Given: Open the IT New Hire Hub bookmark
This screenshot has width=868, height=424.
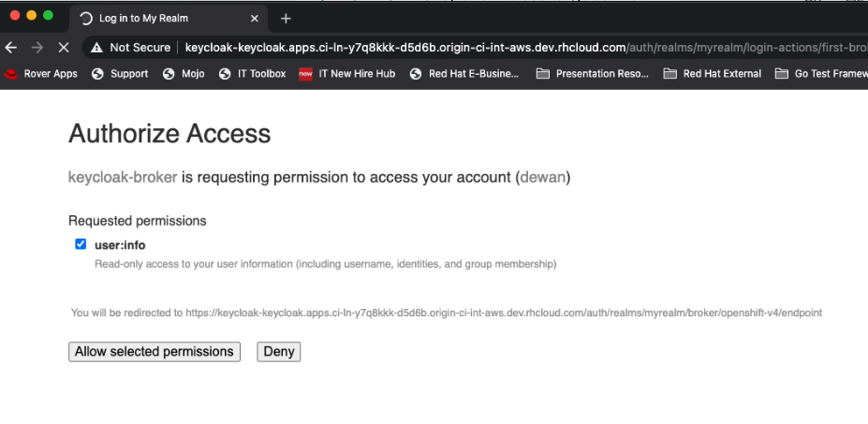Looking at the screenshot, I should coord(346,74).
